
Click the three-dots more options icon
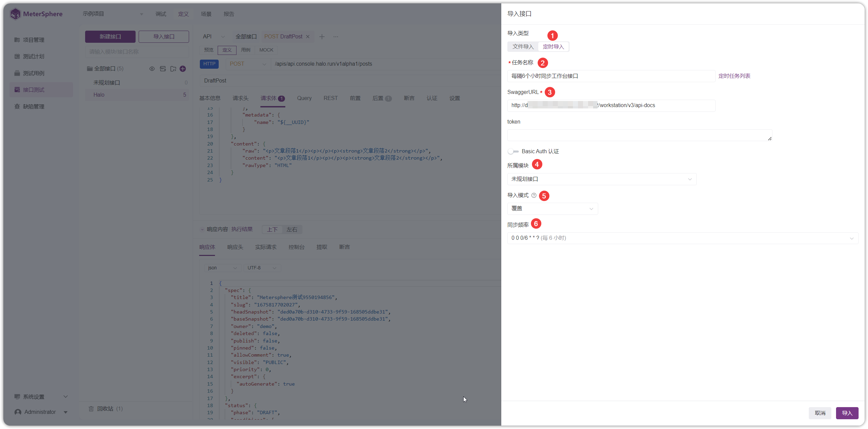pos(336,37)
